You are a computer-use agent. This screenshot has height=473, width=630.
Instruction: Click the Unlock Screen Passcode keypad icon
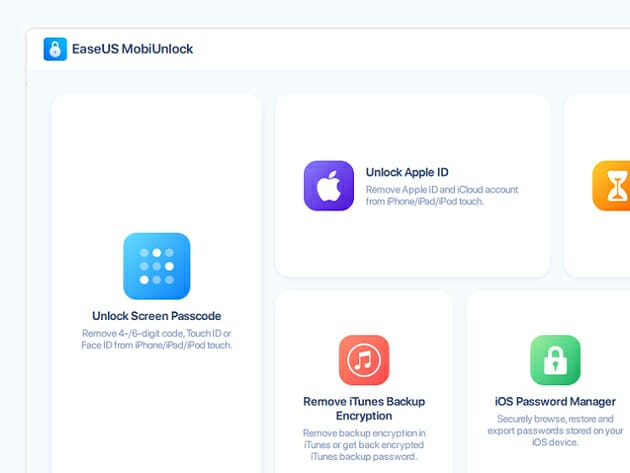pyautogui.click(x=156, y=266)
